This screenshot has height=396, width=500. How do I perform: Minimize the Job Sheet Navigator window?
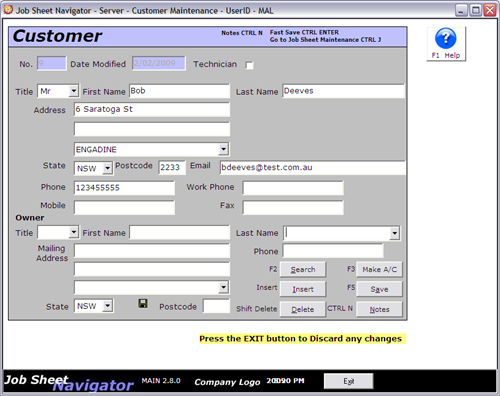(x=461, y=10)
